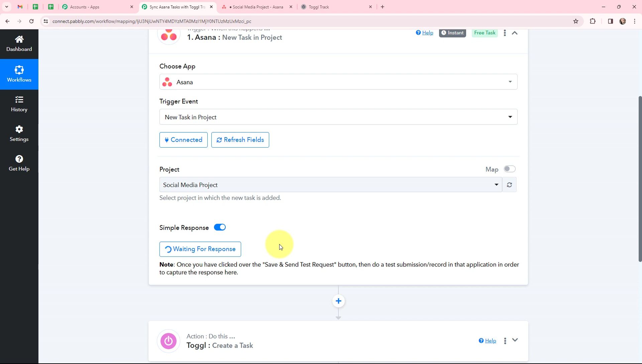Toggle the Map switch for Project
This screenshot has width=642, height=364.
click(510, 169)
